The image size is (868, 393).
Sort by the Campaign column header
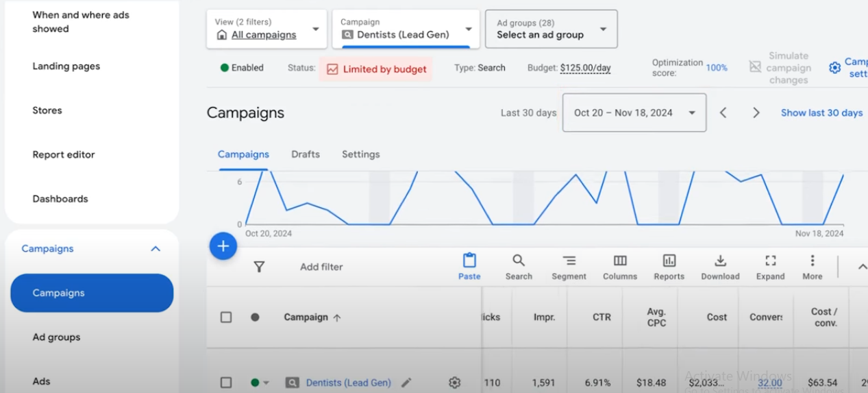[312, 317]
